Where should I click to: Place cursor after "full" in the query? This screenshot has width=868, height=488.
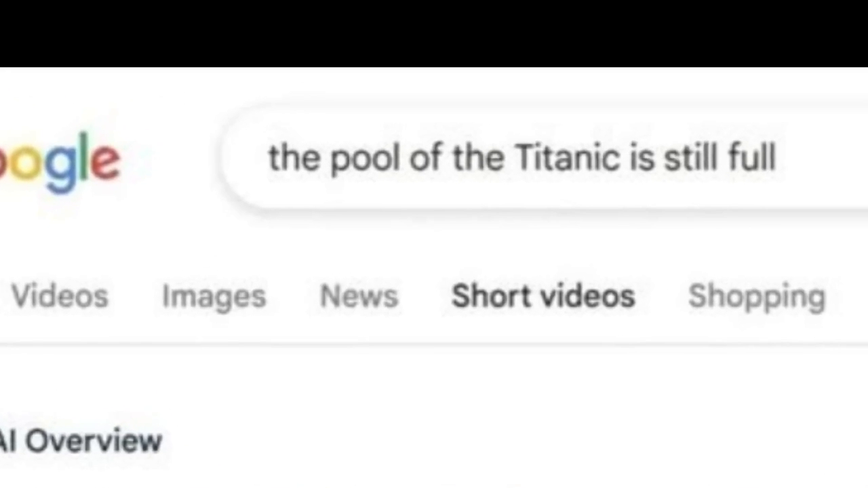click(777, 158)
